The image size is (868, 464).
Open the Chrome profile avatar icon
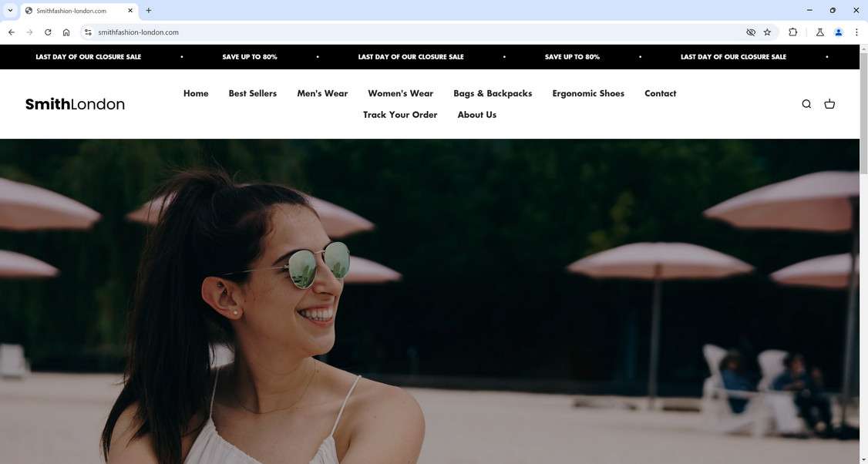[x=839, y=32]
